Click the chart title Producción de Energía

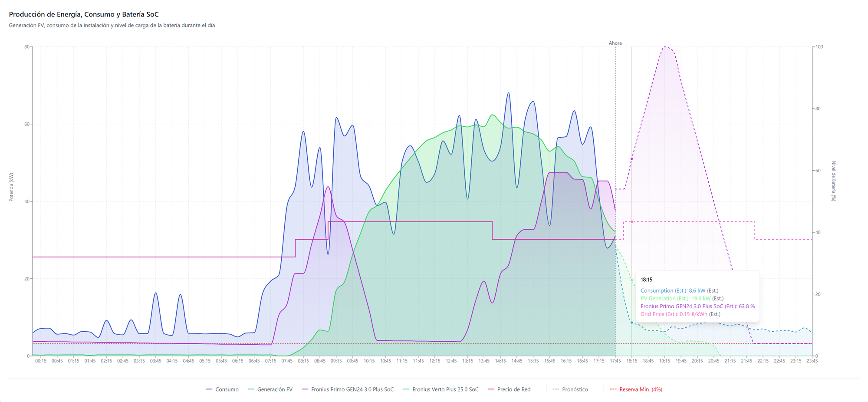point(84,14)
